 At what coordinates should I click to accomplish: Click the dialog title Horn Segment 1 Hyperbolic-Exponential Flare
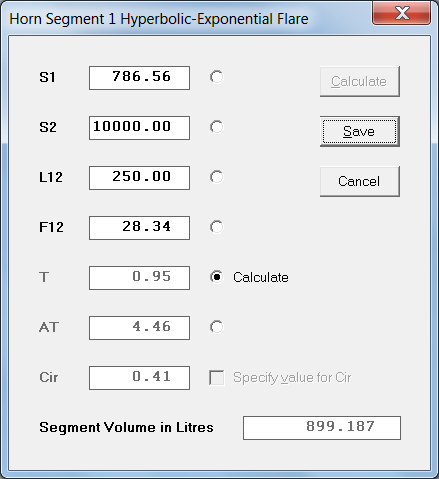pos(159,19)
